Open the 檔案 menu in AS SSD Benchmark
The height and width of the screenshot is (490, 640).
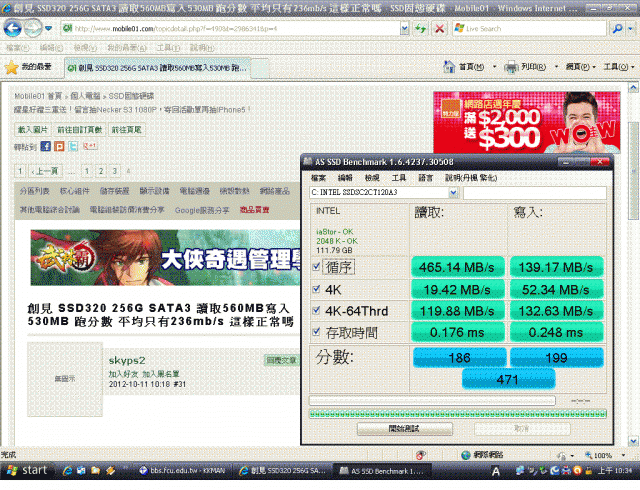click(x=318, y=178)
